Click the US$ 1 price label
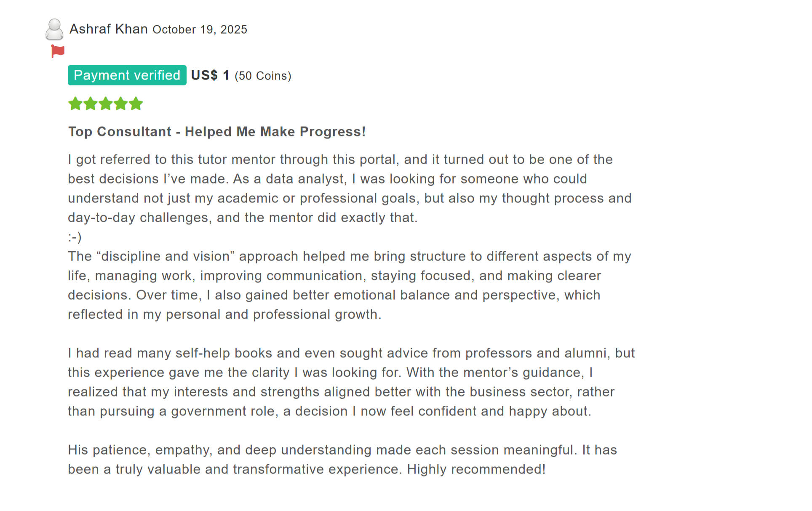 point(210,75)
